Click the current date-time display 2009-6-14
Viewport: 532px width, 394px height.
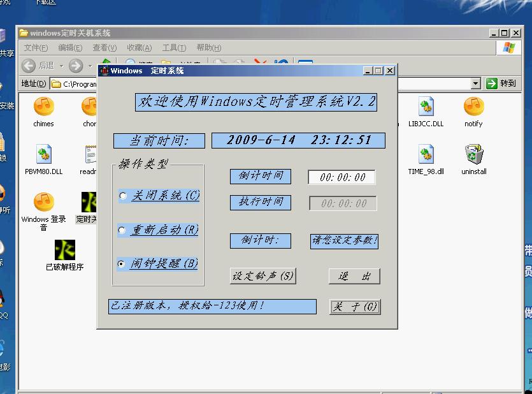click(x=298, y=140)
